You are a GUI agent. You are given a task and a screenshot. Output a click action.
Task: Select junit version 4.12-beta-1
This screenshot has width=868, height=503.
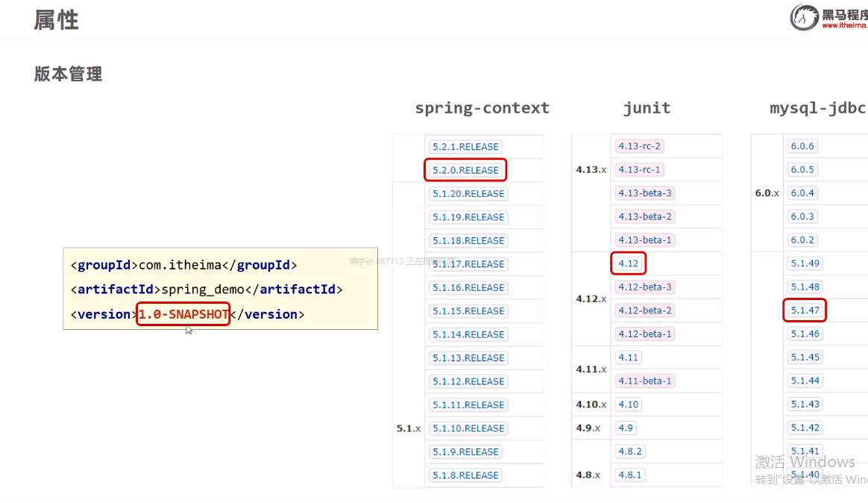click(645, 334)
